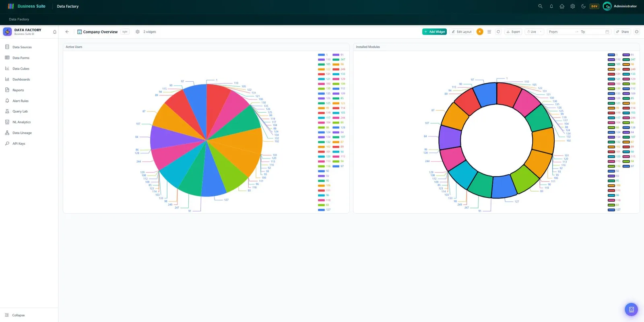Click the orange A avatar circle

click(x=480, y=32)
